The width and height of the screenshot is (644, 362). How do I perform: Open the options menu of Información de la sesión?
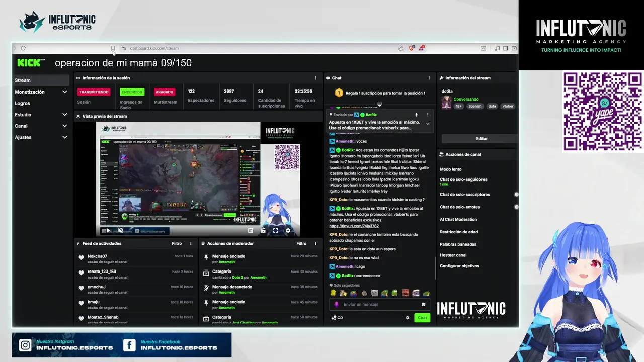[315, 78]
